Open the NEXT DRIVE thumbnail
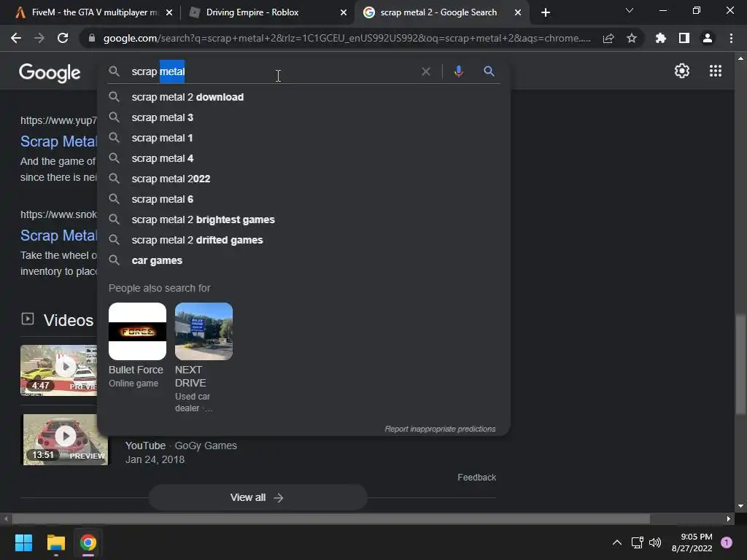This screenshot has width=747, height=560. click(204, 332)
